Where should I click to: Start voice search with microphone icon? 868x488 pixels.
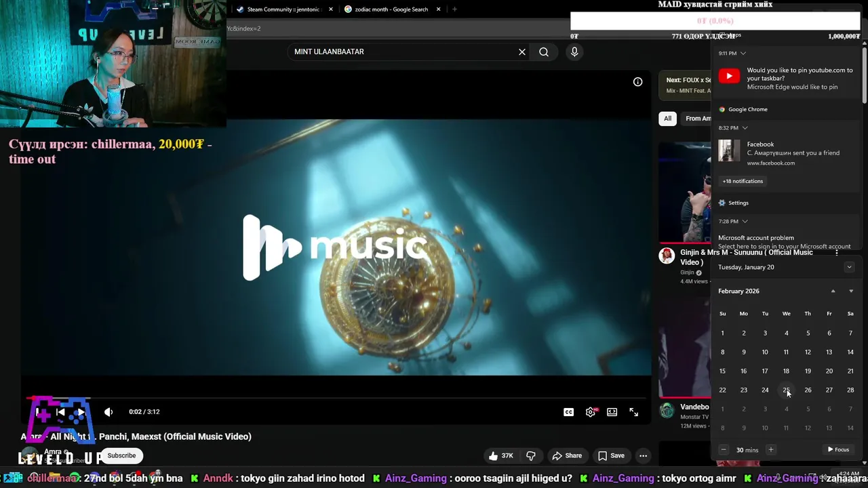click(574, 52)
